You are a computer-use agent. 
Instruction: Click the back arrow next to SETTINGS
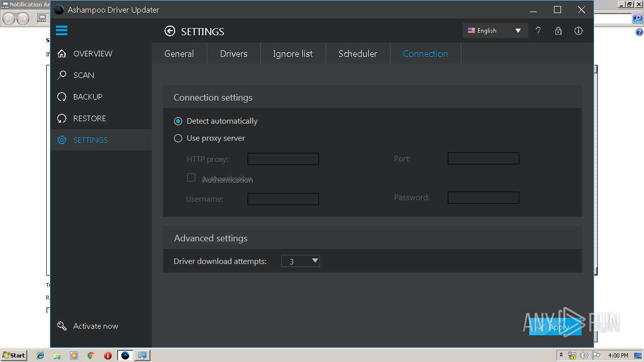pos(170,31)
